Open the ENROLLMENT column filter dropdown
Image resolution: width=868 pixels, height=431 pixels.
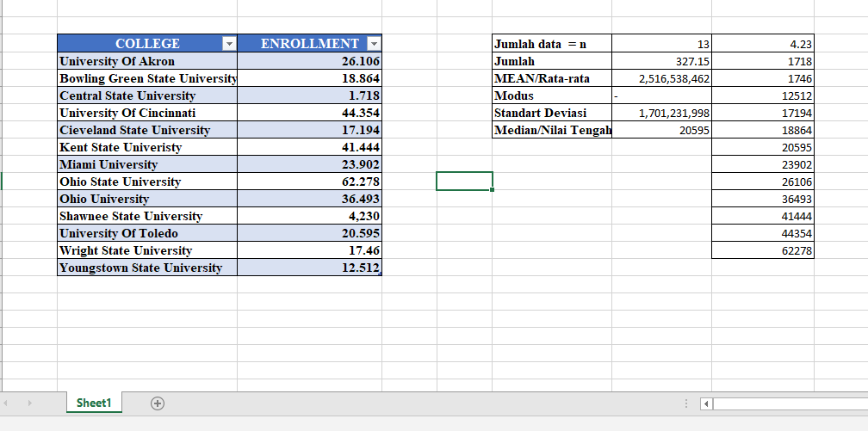point(375,44)
